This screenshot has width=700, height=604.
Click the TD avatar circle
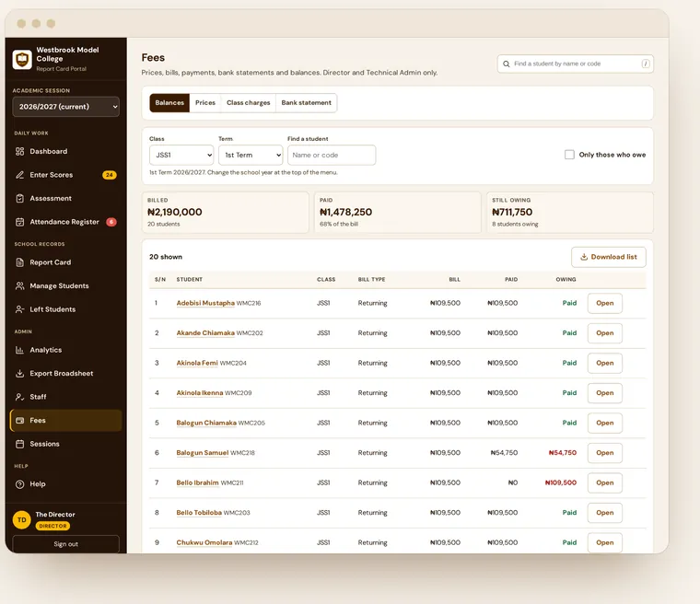pos(21,520)
